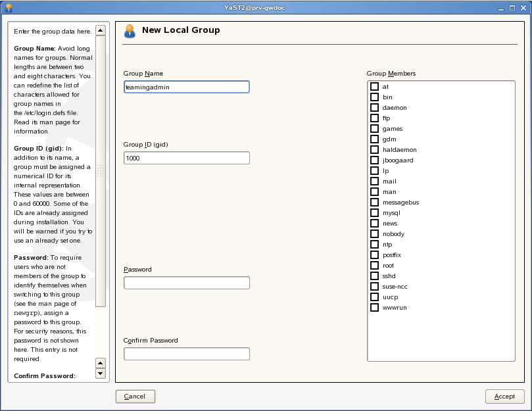Select the Confirm Password field
The width and height of the screenshot is (532, 411).
coord(187,354)
